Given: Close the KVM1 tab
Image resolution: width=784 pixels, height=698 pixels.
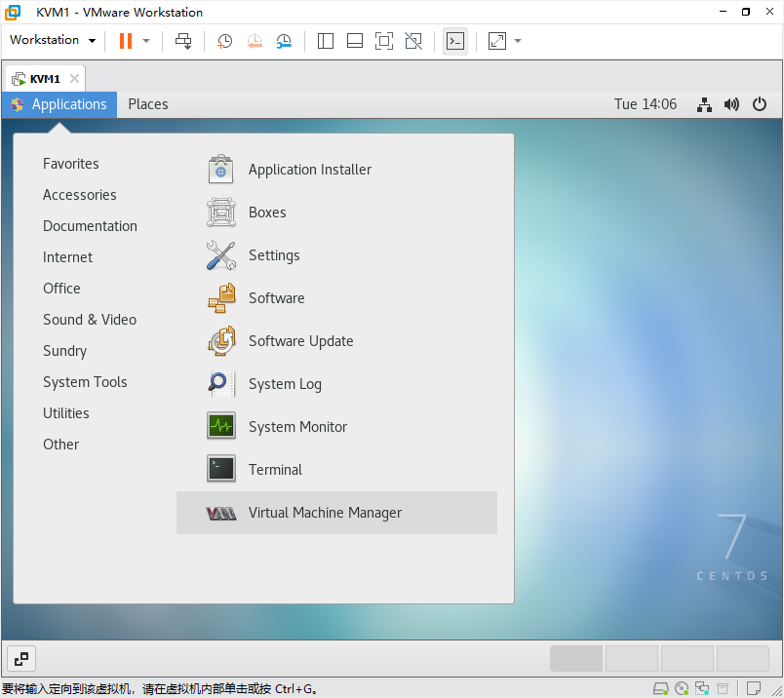Looking at the screenshot, I should pyautogui.click(x=74, y=79).
